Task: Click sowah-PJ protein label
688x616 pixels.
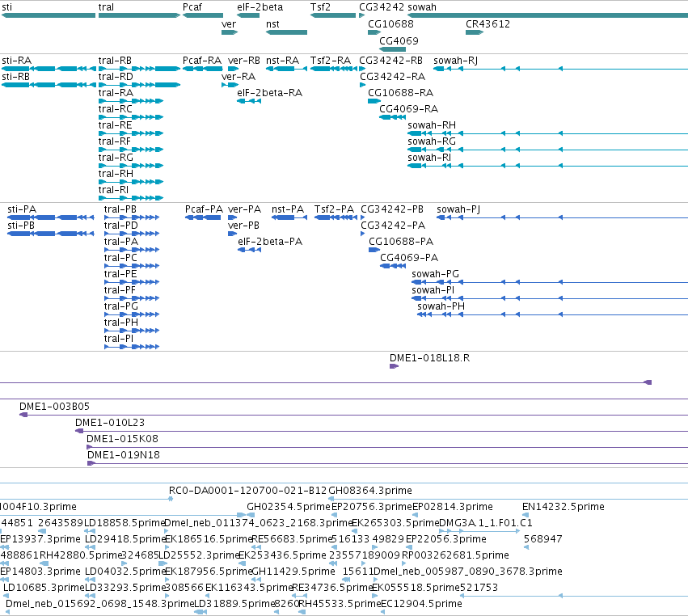Action: (x=458, y=209)
